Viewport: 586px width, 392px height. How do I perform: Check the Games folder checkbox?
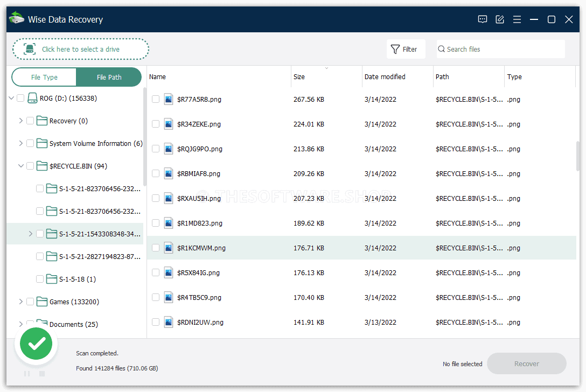pos(30,302)
